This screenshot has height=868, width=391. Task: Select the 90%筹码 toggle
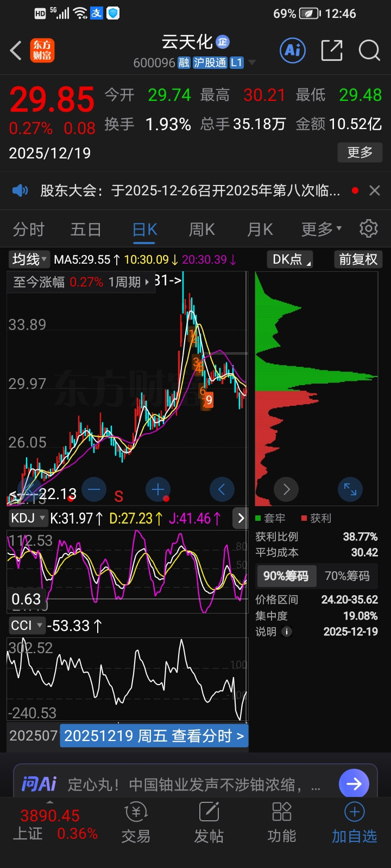(286, 576)
